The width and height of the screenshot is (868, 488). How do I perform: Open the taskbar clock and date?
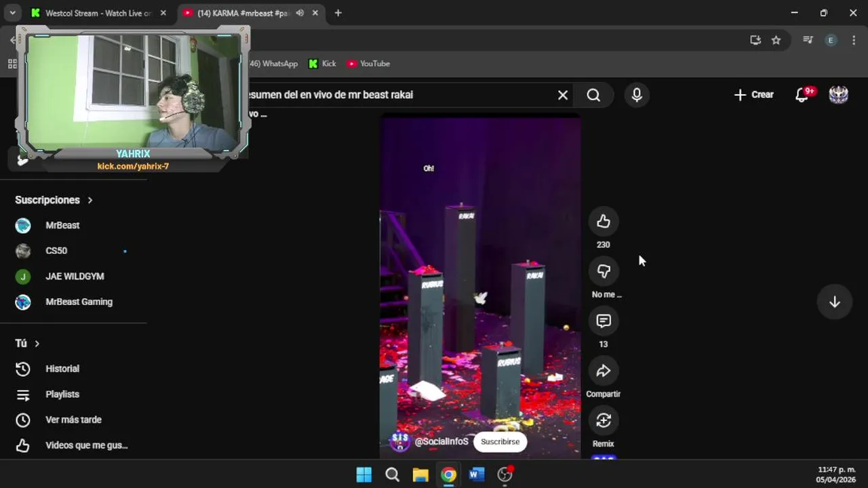point(836,474)
